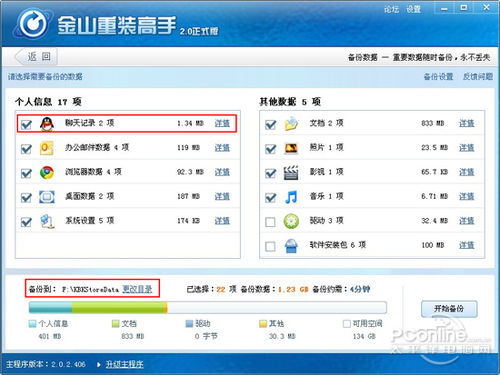
Task: Click the documents folder icon
Action: [x=291, y=124]
